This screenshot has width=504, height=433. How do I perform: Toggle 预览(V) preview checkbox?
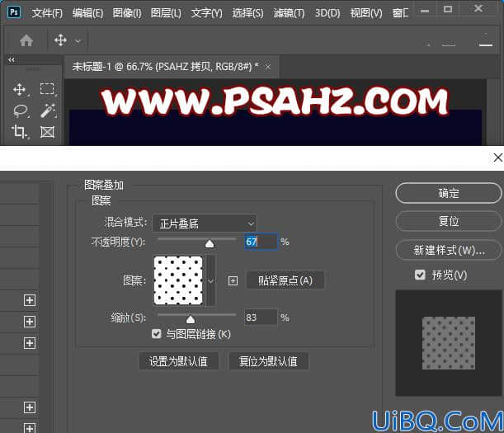tap(420, 275)
